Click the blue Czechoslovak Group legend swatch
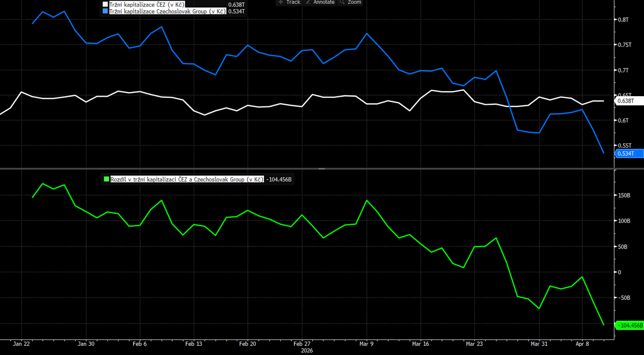 (x=105, y=11)
